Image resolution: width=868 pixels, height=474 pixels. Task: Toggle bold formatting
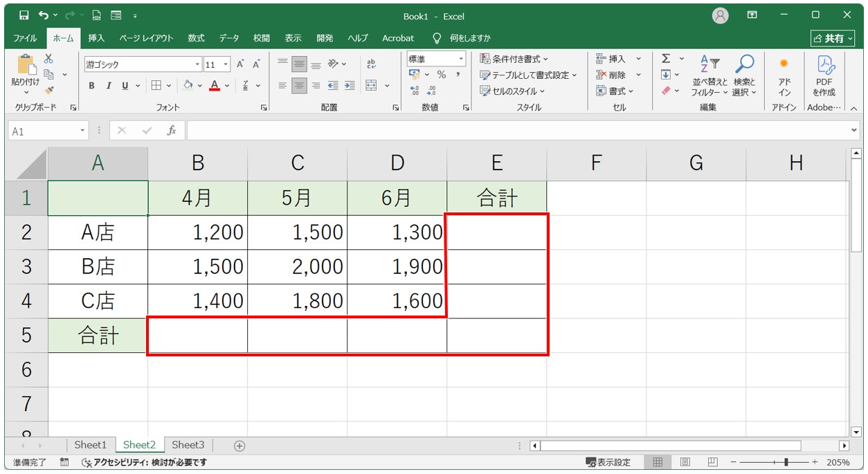coord(91,86)
